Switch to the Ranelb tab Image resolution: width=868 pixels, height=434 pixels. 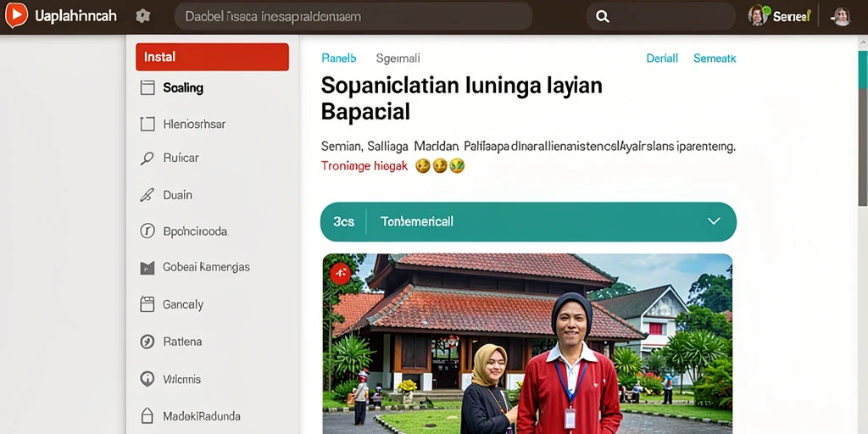[x=339, y=58]
